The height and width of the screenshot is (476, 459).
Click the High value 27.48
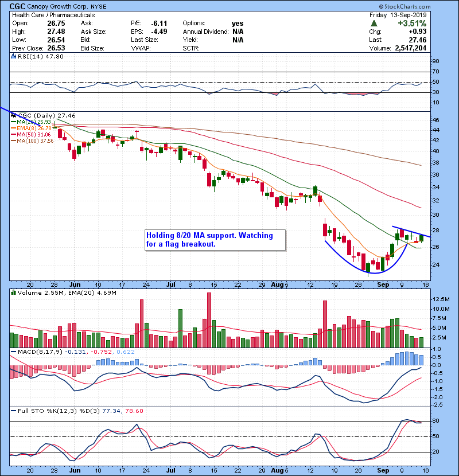coord(56,32)
